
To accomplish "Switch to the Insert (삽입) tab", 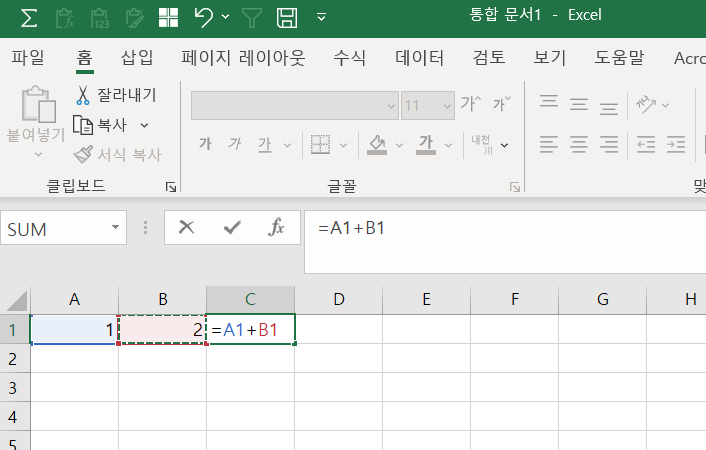I will click(137, 57).
